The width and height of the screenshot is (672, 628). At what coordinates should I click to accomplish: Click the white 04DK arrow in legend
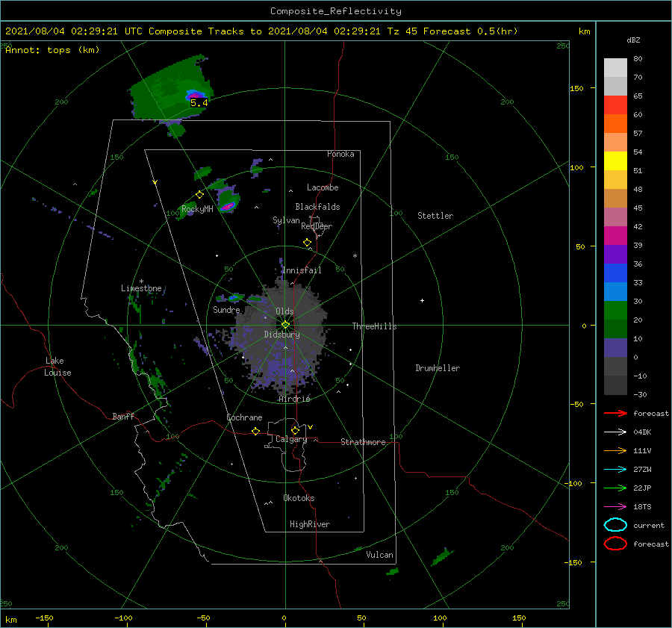pos(615,432)
